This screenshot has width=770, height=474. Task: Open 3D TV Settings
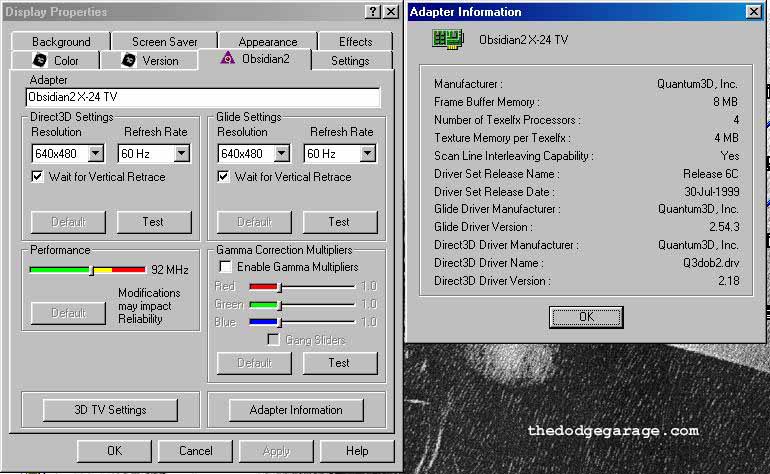click(x=110, y=410)
